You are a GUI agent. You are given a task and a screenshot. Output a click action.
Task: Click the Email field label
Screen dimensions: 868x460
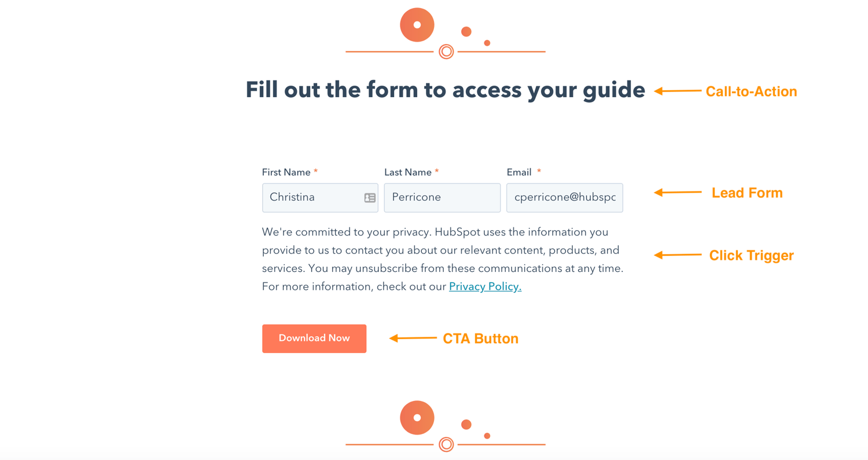[519, 172]
